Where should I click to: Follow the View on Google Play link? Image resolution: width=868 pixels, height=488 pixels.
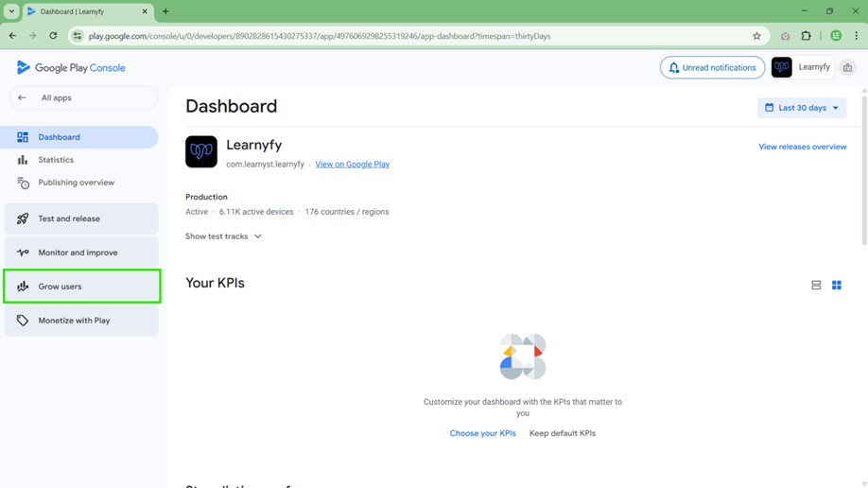352,165
